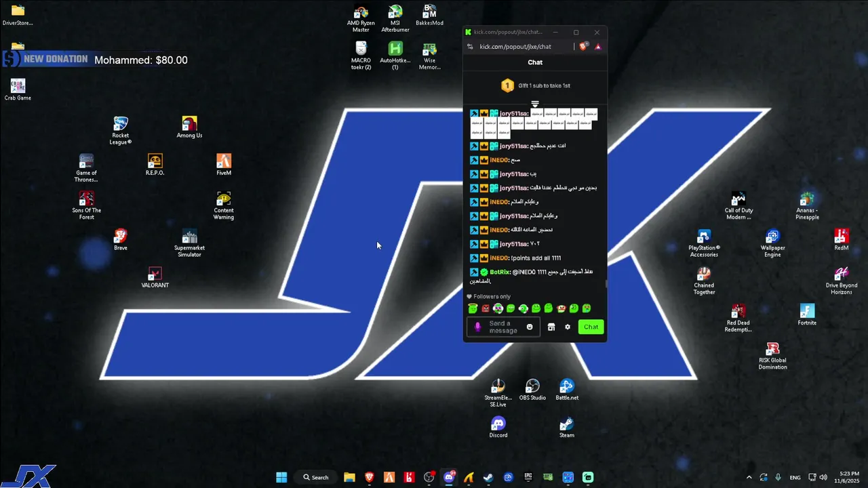Collapse the pinned banner using the handle below it
This screenshot has height=488, width=868.
coord(535,104)
